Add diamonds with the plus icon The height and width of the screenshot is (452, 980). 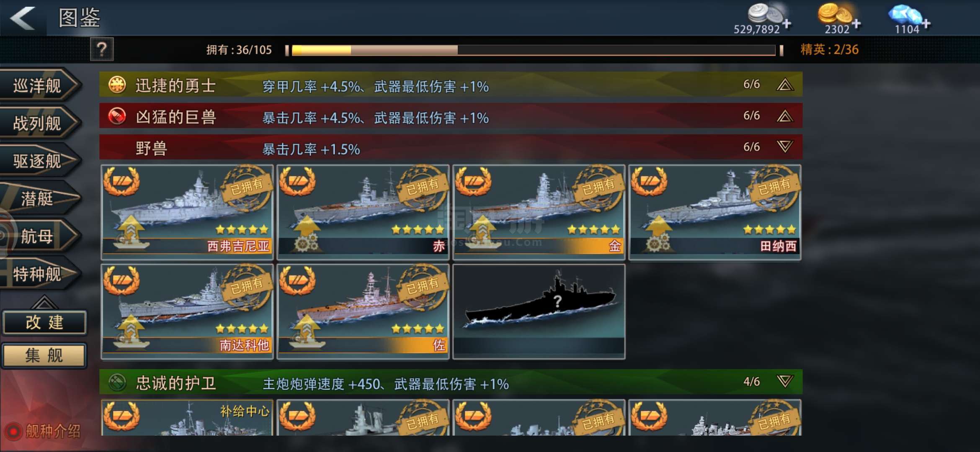tap(926, 24)
